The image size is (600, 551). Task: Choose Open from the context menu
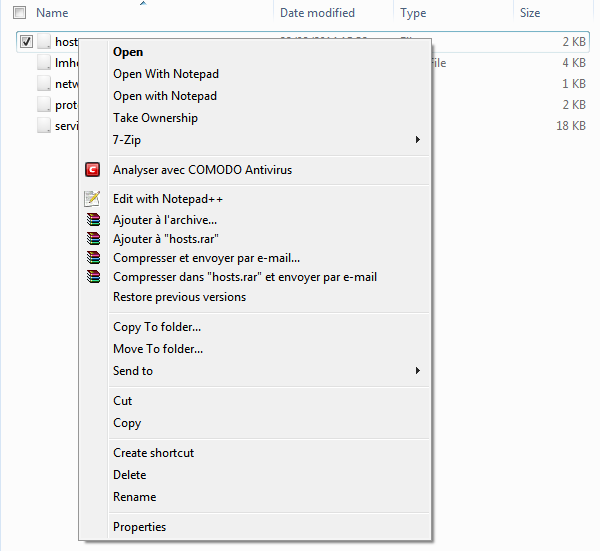pos(128,52)
